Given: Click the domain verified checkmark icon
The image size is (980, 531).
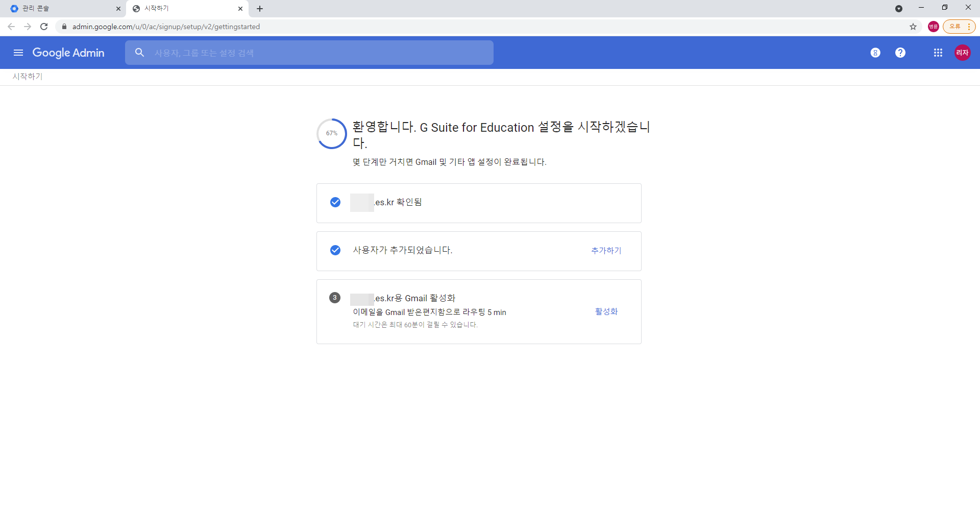Looking at the screenshot, I should point(335,202).
